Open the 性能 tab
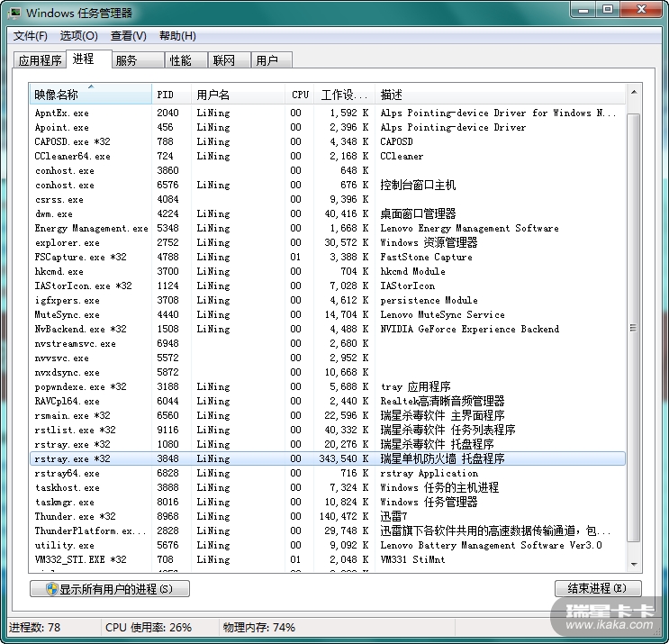The height and width of the screenshot is (644, 669). click(186, 60)
